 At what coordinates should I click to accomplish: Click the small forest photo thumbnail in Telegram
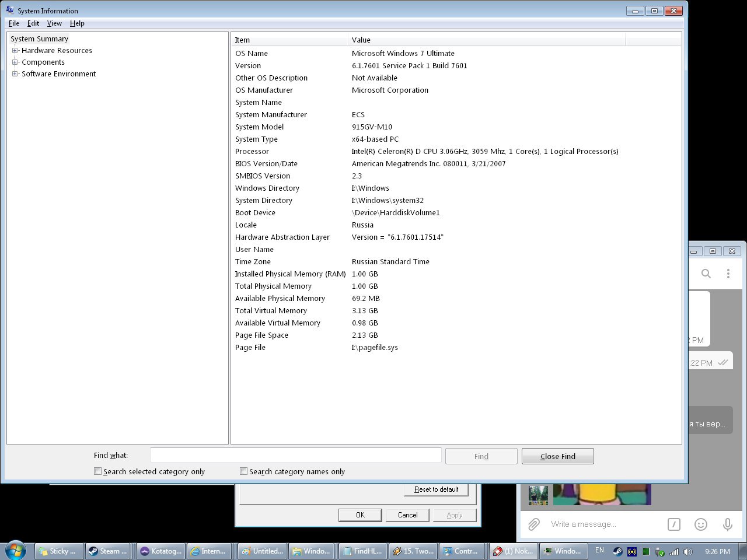click(x=538, y=495)
